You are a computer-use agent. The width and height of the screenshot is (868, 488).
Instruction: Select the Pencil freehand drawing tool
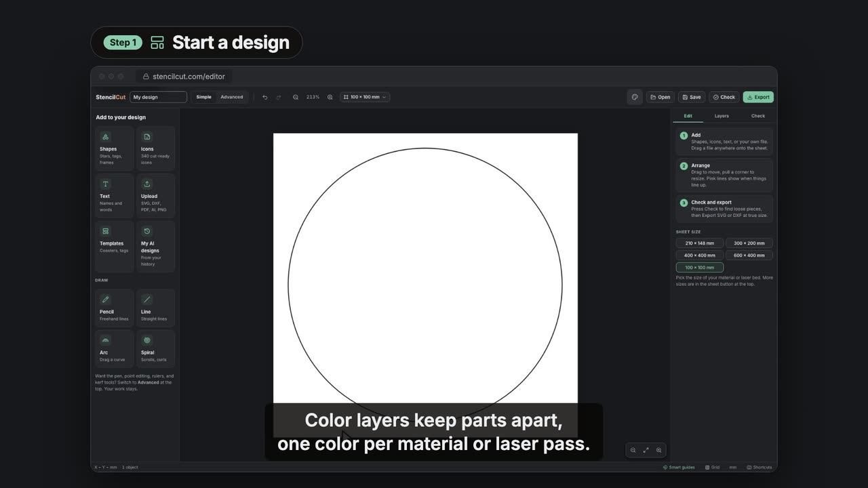[115, 308]
